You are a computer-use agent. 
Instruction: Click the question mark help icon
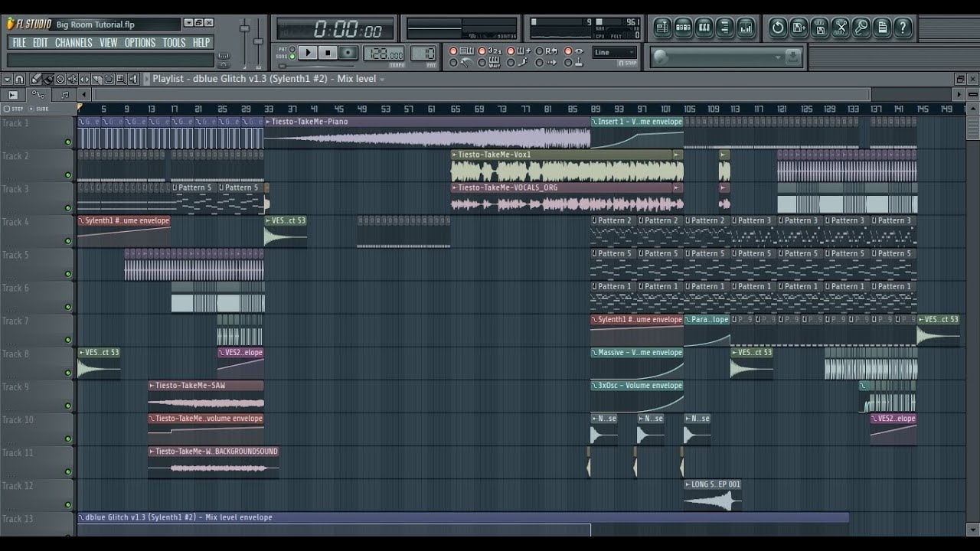pyautogui.click(x=903, y=28)
